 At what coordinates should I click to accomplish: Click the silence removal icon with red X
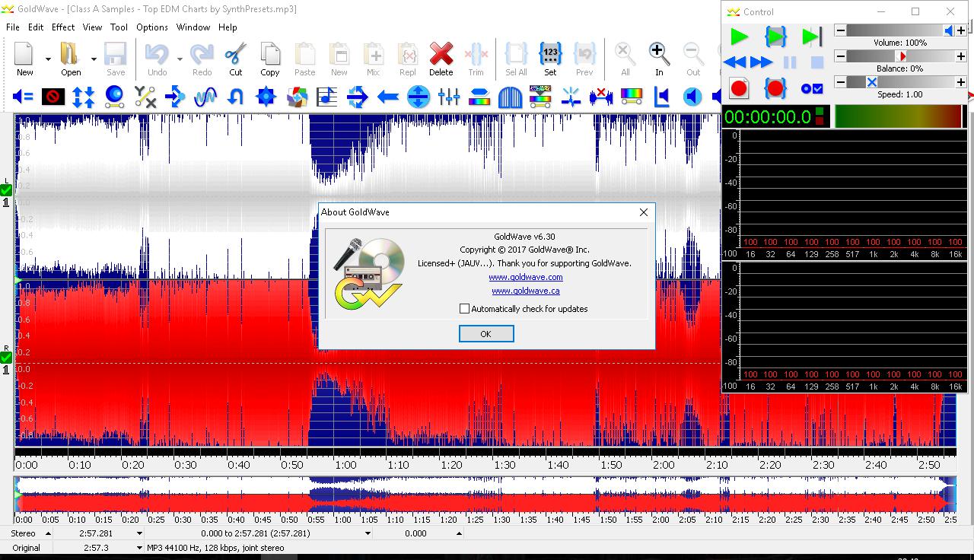pyautogui.click(x=601, y=97)
